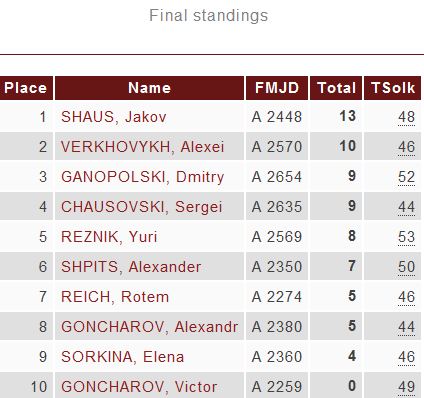This screenshot has width=424, height=398.
Task: Open CHAUSOVSKI, Sergei profile link
Action: 142,207
